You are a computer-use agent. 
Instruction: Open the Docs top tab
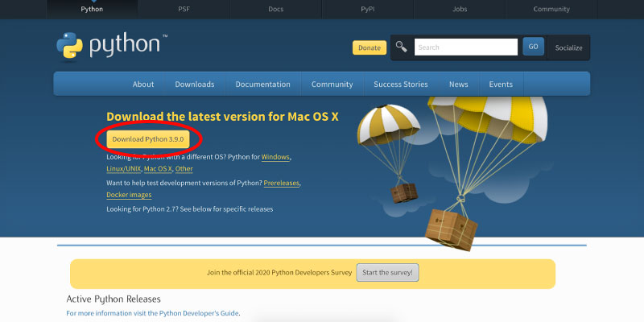(276, 9)
